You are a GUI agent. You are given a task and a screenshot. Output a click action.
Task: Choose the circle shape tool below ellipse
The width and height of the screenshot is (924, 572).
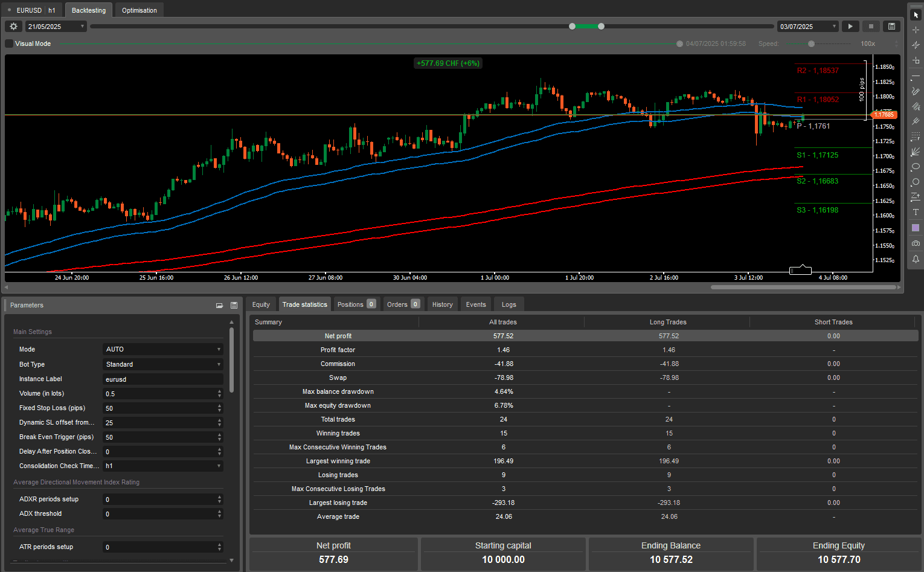[916, 182]
